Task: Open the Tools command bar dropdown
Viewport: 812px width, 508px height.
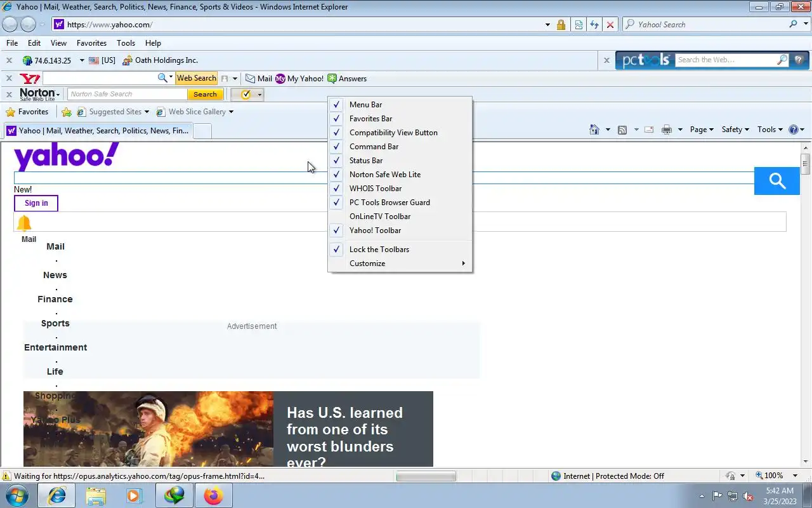Action: pos(770,130)
